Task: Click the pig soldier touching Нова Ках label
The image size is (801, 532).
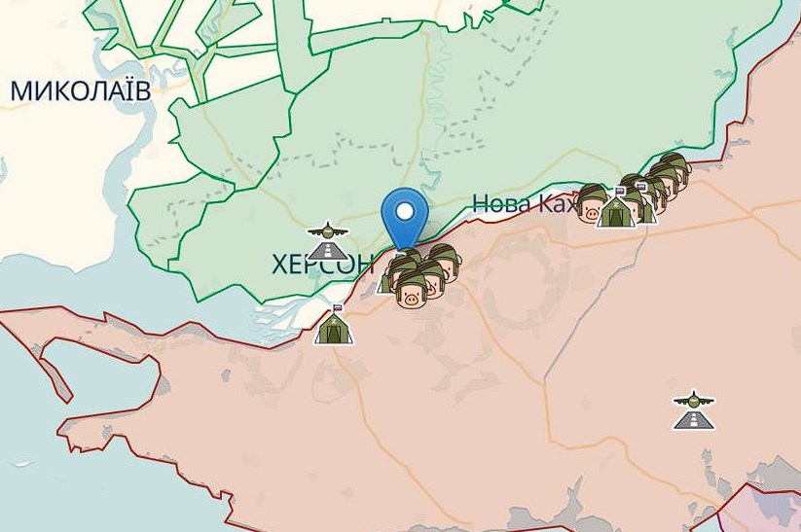Action: pyautogui.click(x=593, y=203)
